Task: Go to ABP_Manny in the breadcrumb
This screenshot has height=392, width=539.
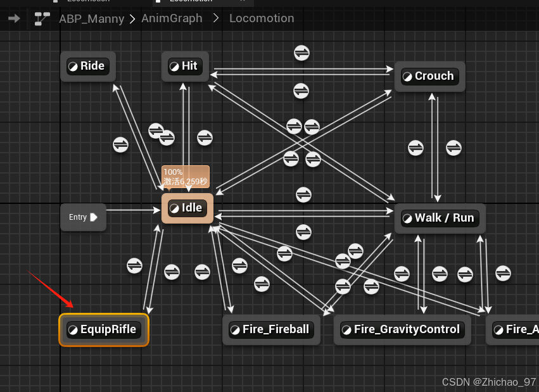Action: 91,18
